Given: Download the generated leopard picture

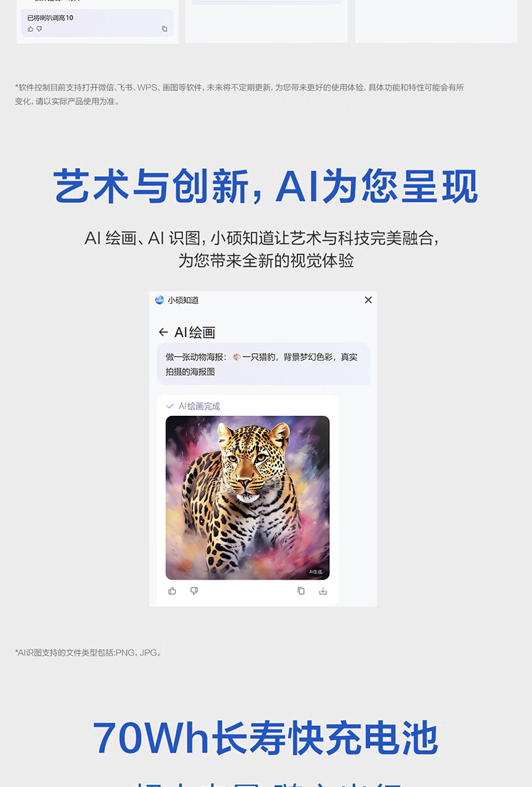Looking at the screenshot, I should pos(323,590).
